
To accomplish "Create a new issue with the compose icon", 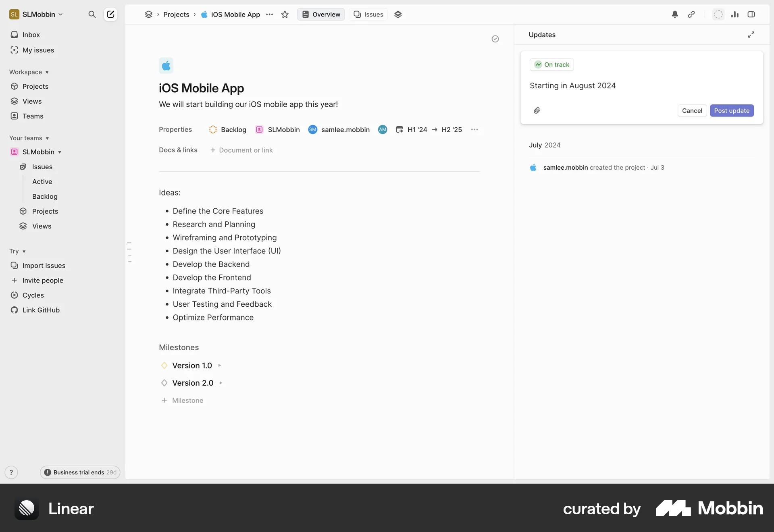I will coord(110,14).
